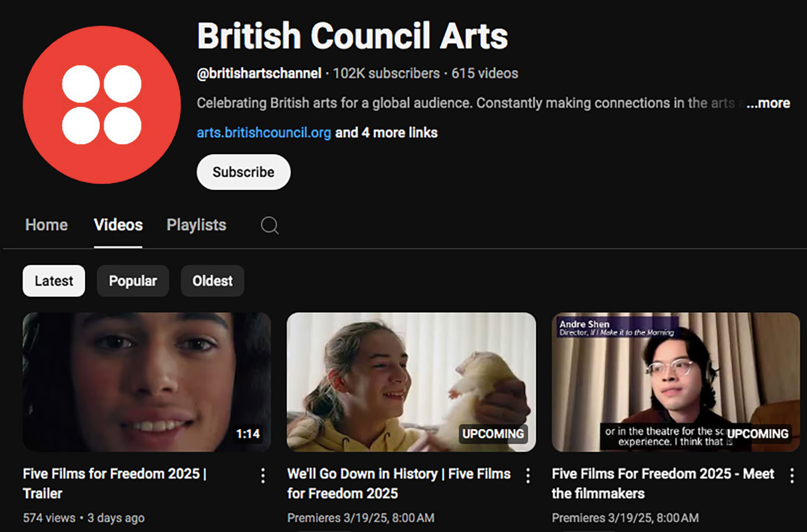Viewport: 807px width, 532px height.
Task: Click the '615 videos' count
Action: pyautogui.click(x=485, y=73)
